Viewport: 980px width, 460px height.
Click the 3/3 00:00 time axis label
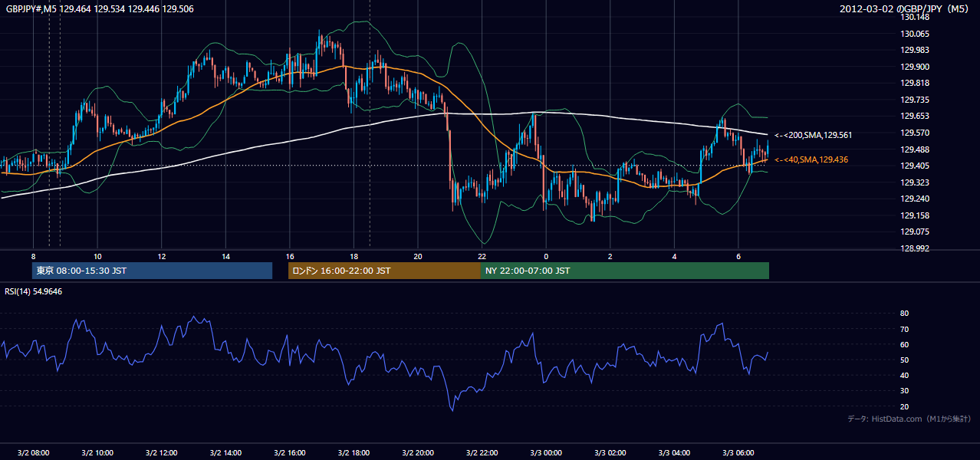(546, 453)
